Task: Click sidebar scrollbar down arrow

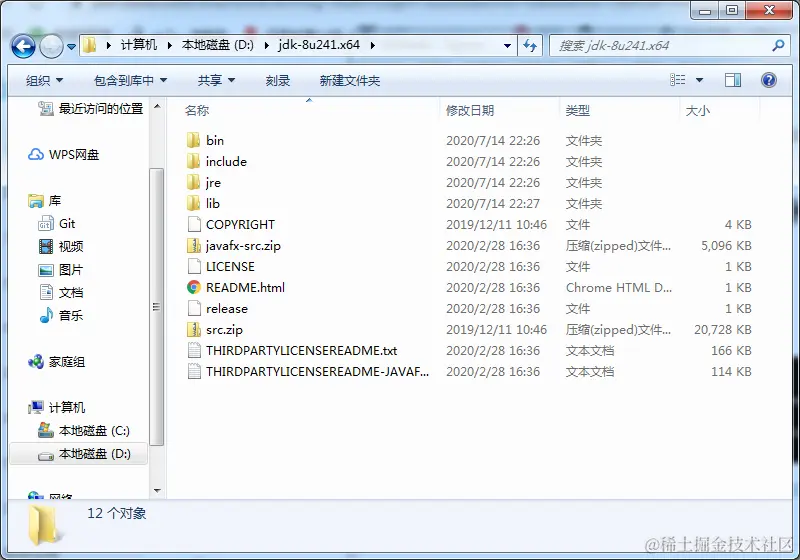Action: click(157, 491)
